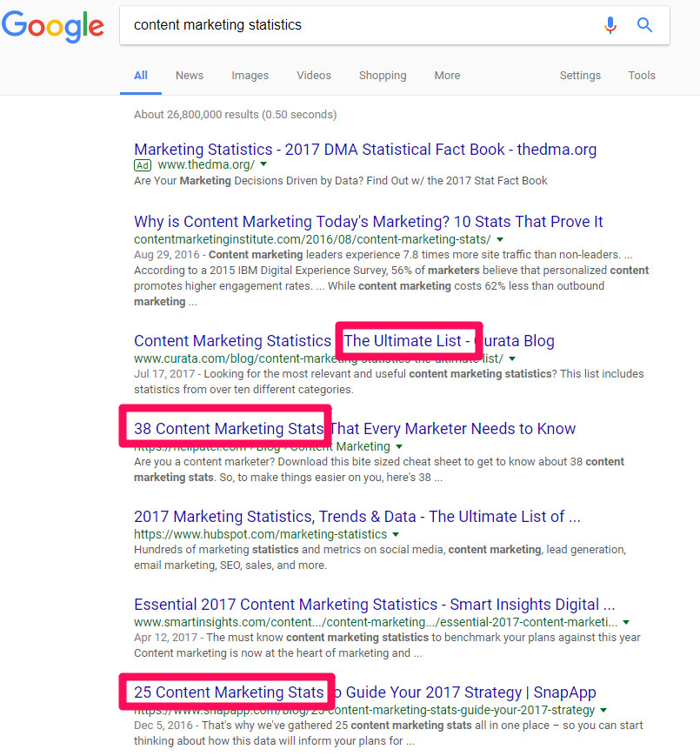Viewport: 700px width, 756px height.
Task: Expand dropdown arrow next to www.thedma.org/
Action: click(263, 164)
